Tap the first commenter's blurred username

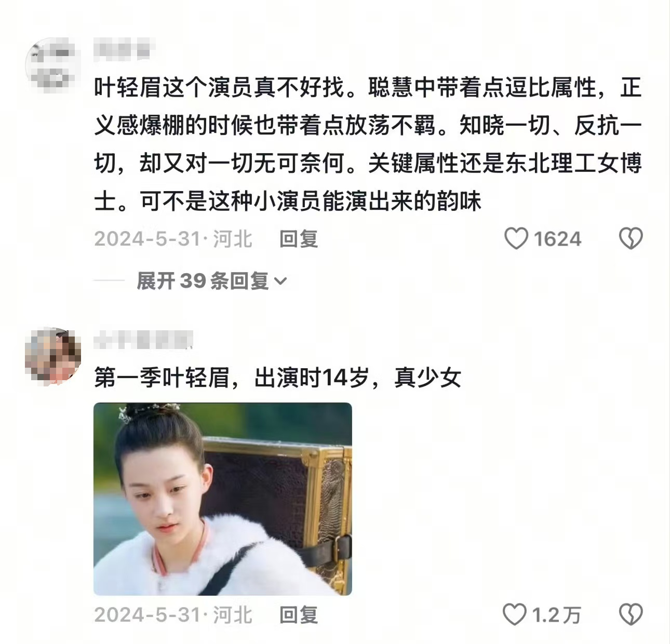click(123, 50)
